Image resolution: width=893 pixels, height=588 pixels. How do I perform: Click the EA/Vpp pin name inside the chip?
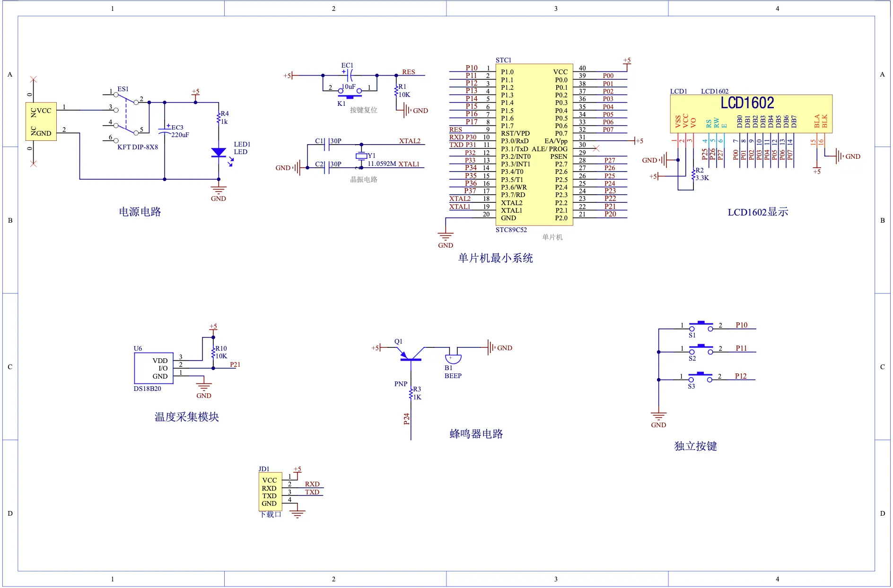556,141
